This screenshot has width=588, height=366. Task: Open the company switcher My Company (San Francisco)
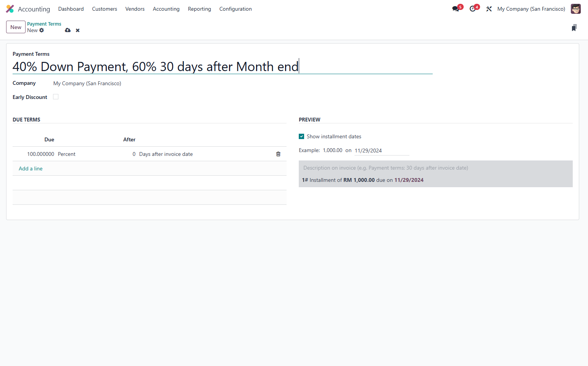click(x=531, y=9)
